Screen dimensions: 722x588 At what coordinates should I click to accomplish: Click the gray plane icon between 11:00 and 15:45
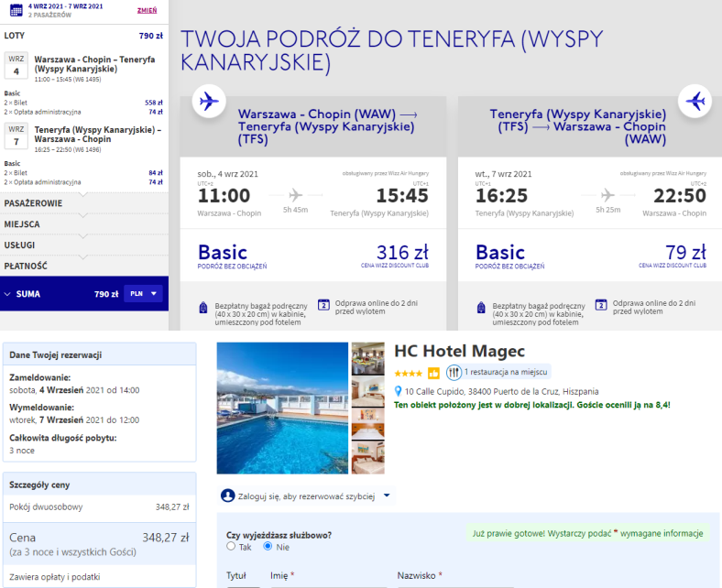(296, 195)
